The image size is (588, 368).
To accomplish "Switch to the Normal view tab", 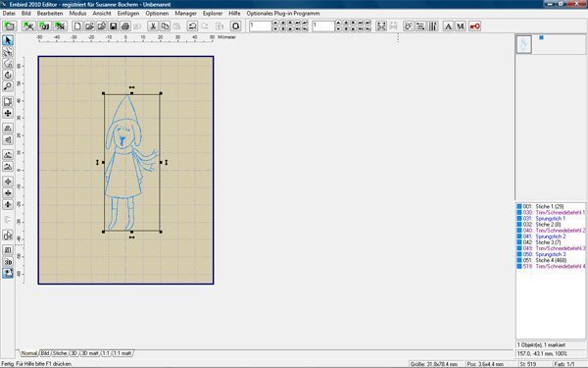I will pos(28,353).
